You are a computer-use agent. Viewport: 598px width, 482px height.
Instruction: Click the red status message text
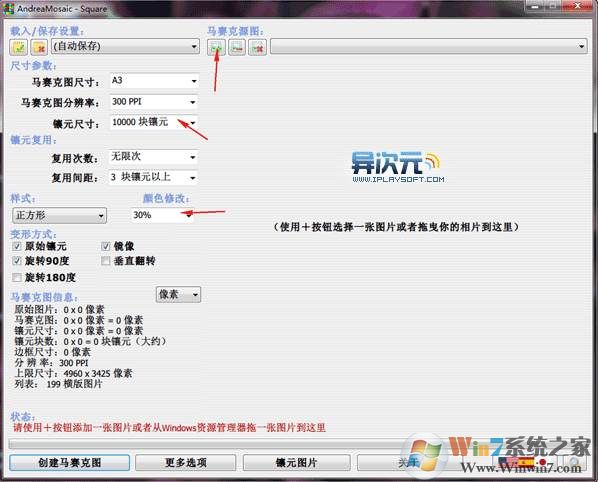[x=169, y=427]
